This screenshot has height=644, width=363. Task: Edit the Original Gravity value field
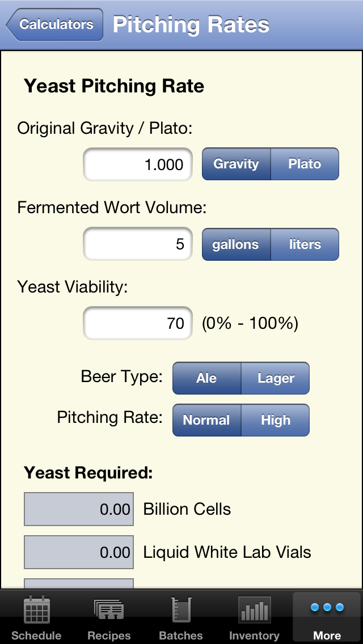(137, 165)
